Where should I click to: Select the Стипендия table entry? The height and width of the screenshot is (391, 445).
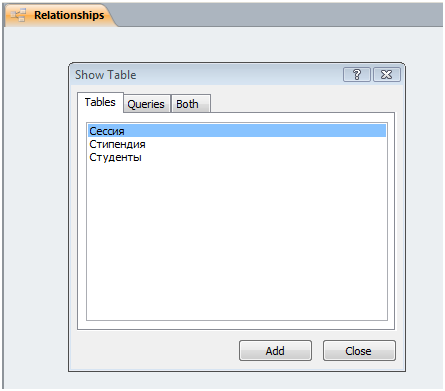pos(117,144)
